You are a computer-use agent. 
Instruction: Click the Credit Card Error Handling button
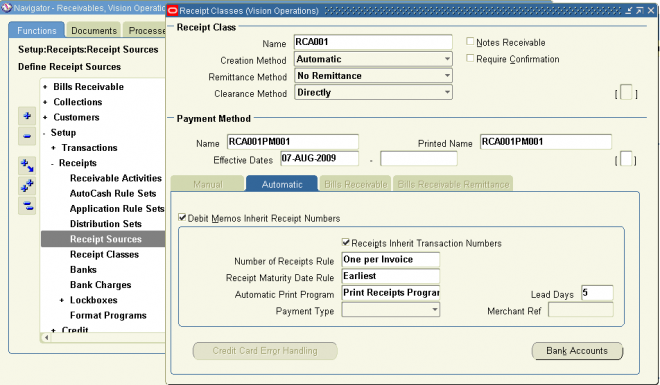pyautogui.click(x=265, y=351)
